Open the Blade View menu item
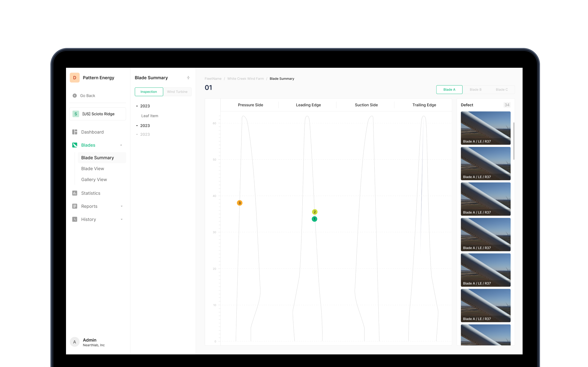588x367 pixels. [x=93, y=169]
